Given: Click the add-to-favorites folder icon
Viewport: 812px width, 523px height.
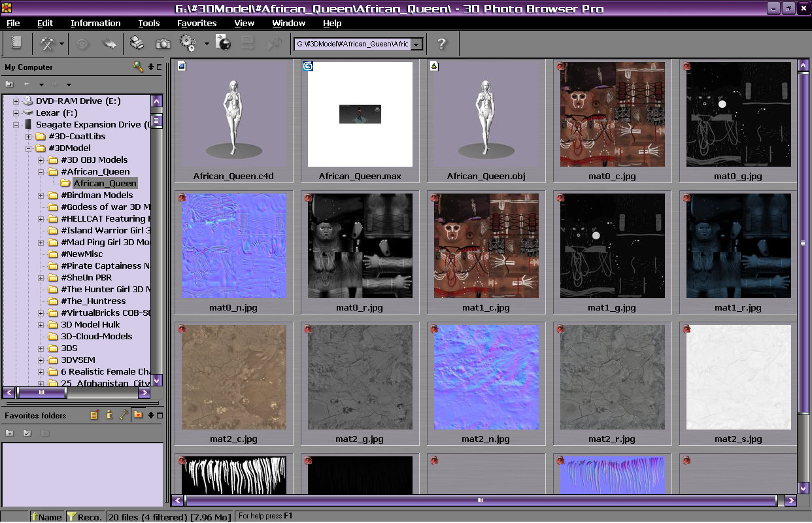Looking at the screenshot, I should click(9, 433).
